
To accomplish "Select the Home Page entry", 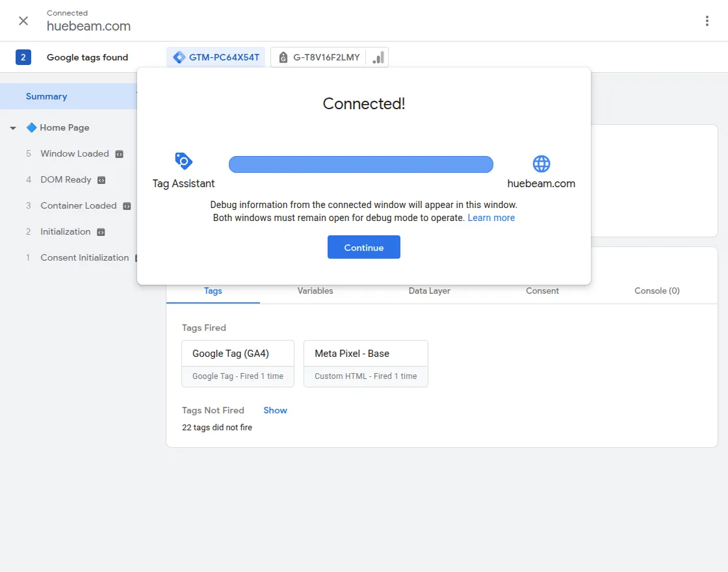I will [64, 127].
